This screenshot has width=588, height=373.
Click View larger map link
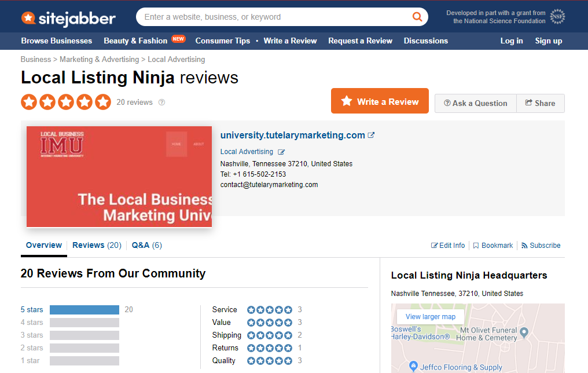[431, 317]
